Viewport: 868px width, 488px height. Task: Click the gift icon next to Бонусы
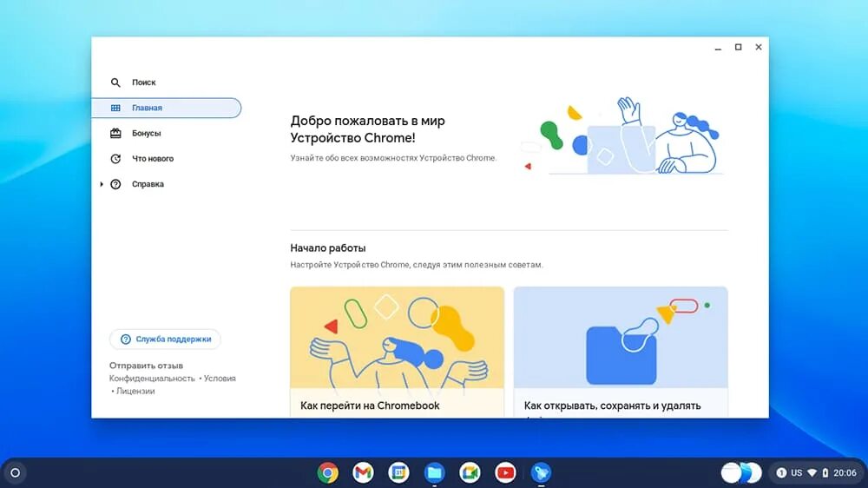115,133
